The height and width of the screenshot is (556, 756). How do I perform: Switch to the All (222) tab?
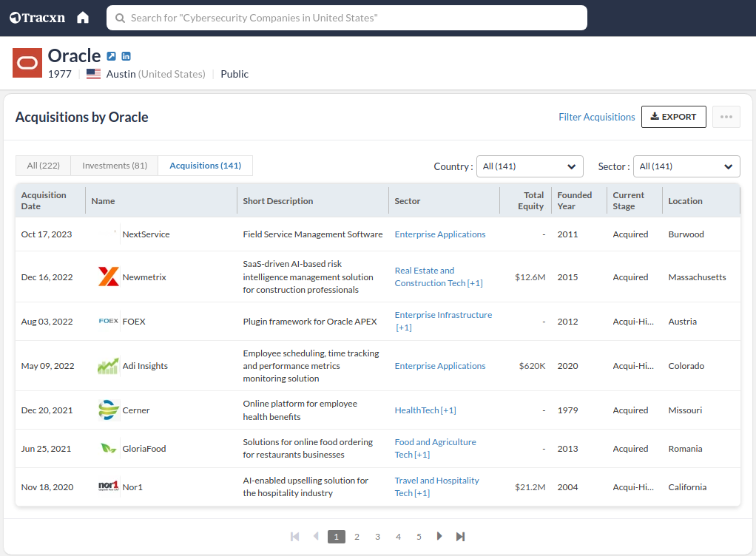coord(44,166)
